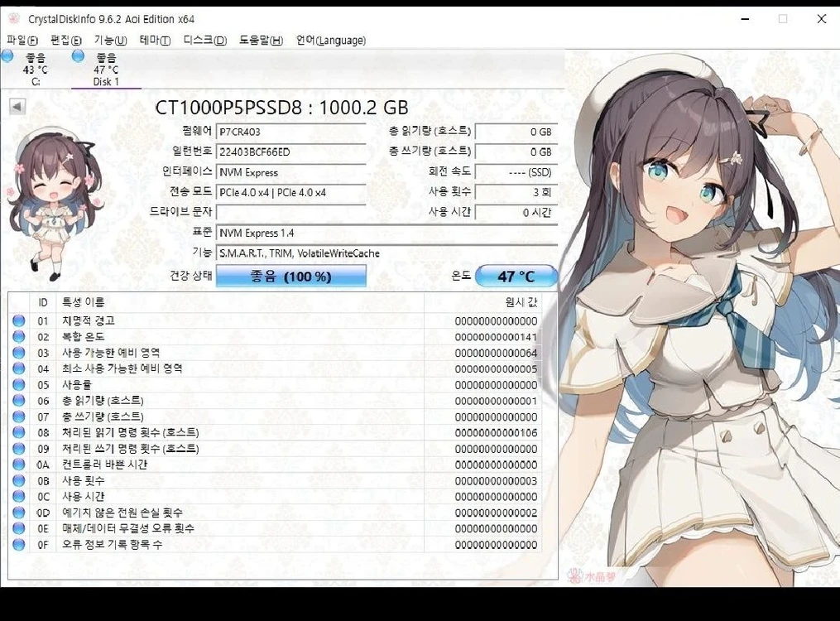Screen dimensions: 840x621
Task: Click status orb for 0D 예기치 않은 전원 손실 횟수
Action: [x=19, y=513]
